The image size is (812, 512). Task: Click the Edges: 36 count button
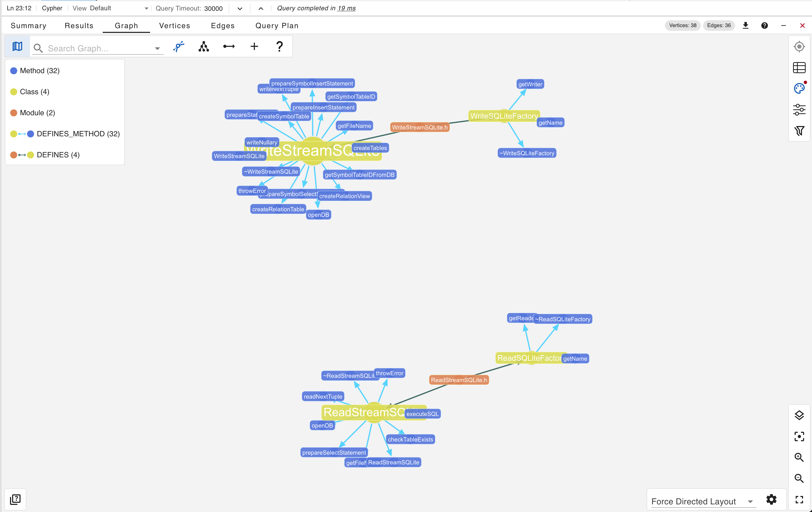click(x=719, y=25)
